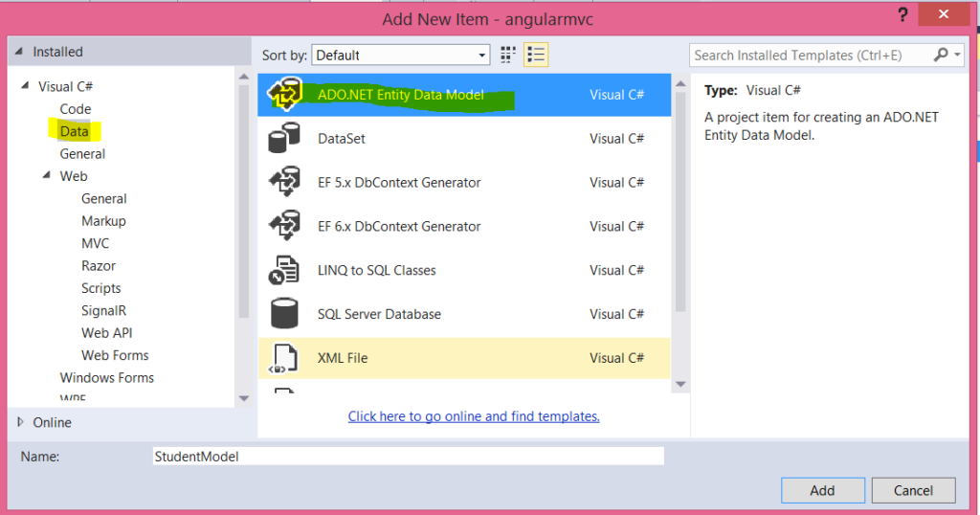Collapse the Web tree node

click(47, 176)
